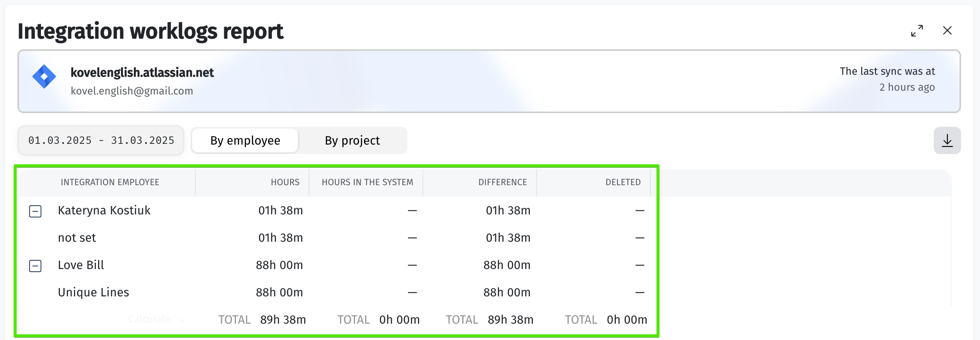
Task: Switch to By employee tab
Action: [245, 140]
